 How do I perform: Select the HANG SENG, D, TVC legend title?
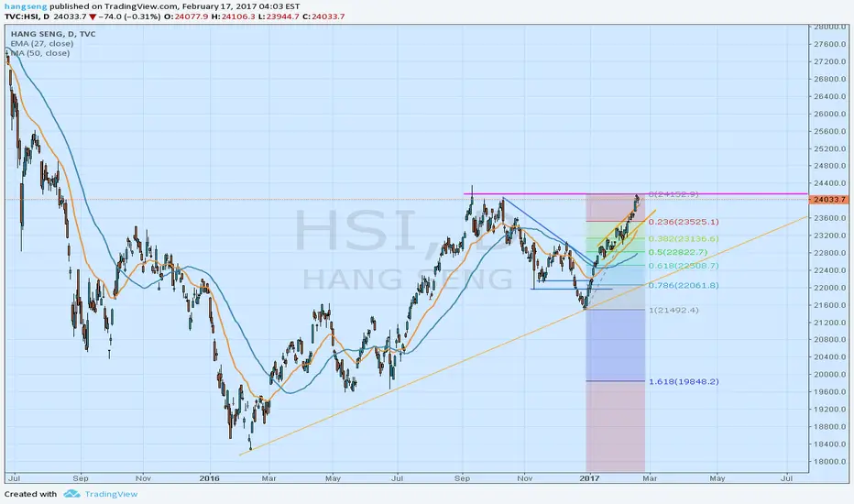point(53,34)
